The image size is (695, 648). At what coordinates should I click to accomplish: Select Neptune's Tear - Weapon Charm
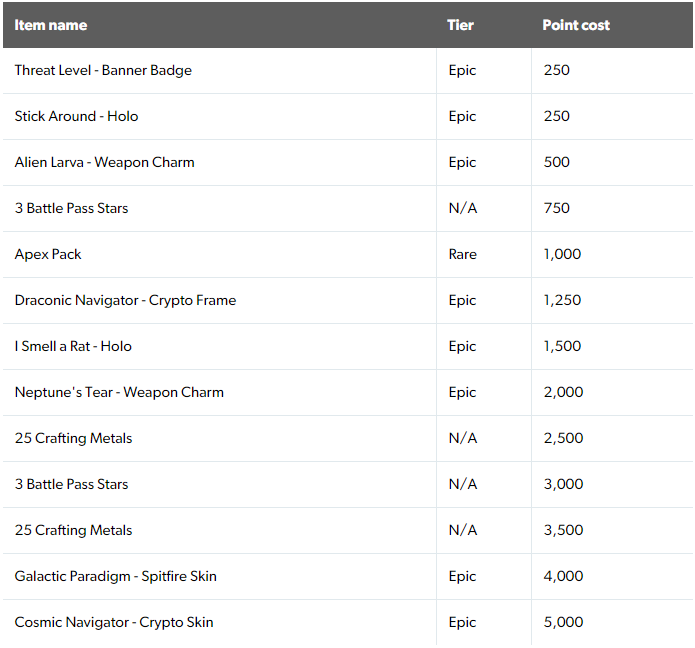tap(119, 392)
